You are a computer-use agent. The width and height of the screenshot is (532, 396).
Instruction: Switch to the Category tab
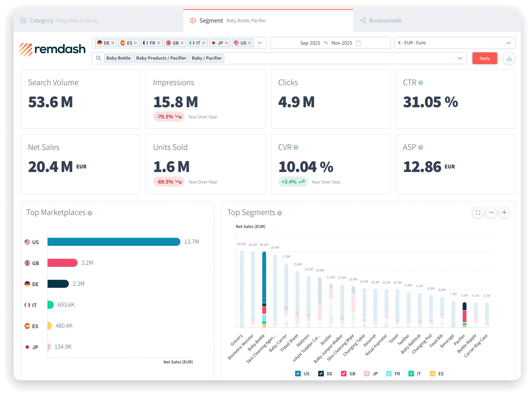(x=41, y=21)
